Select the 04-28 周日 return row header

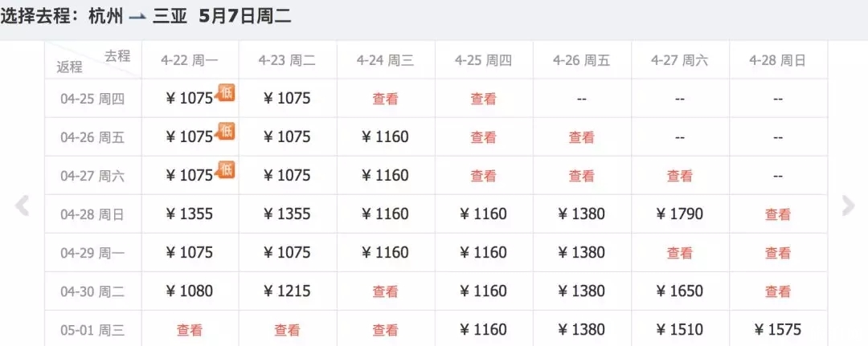coord(92,214)
